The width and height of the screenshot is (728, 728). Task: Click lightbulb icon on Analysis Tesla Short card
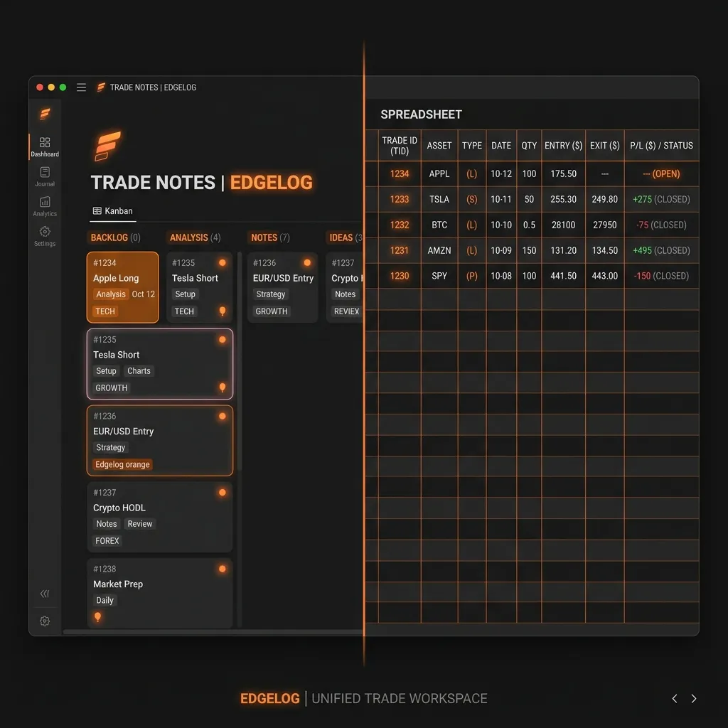point(223,311)
